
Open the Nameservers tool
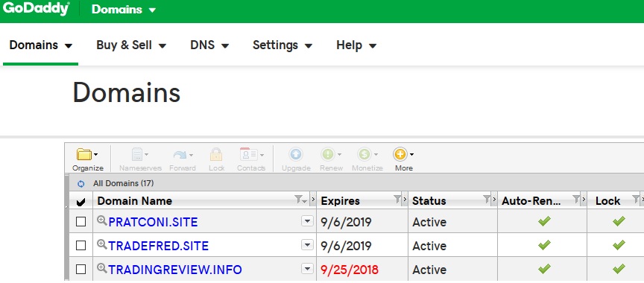pos(140,159)
